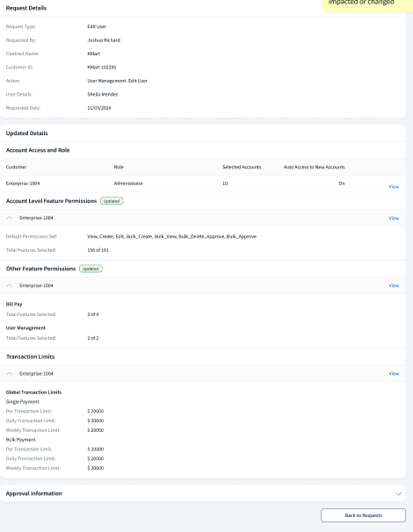Click the Bulk Payment subheading
The height and width of the screenshot is (532, 413).
click(21, 440)
